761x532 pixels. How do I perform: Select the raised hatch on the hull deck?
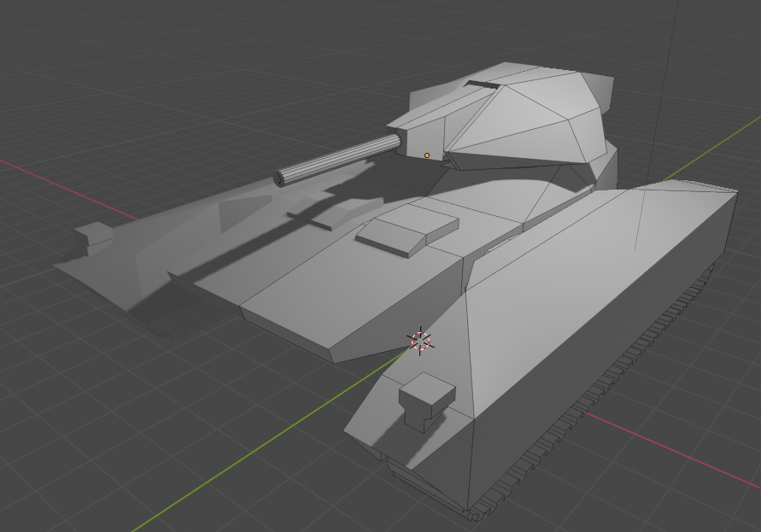[x=407, y=230]
